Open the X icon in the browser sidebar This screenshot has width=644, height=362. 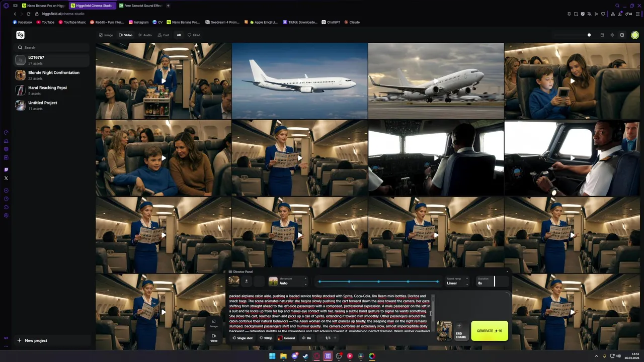pyautogui.click(x=6, y=178)
